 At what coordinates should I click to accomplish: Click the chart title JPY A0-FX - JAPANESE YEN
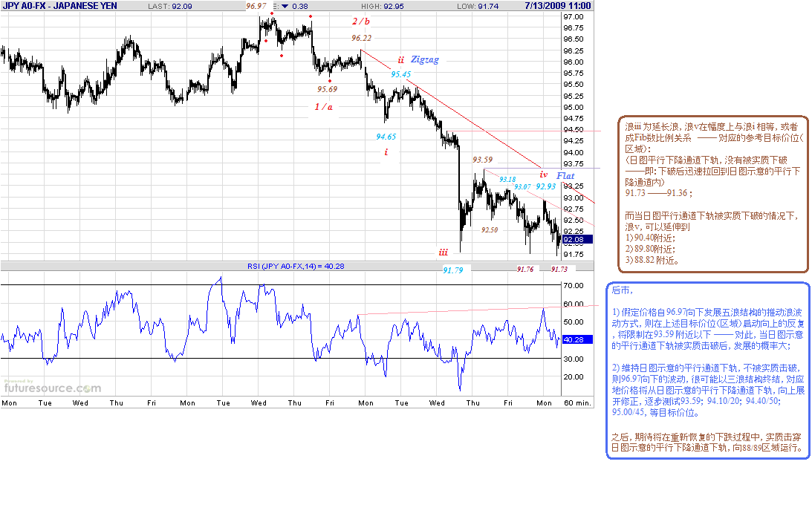click(60, 6)
